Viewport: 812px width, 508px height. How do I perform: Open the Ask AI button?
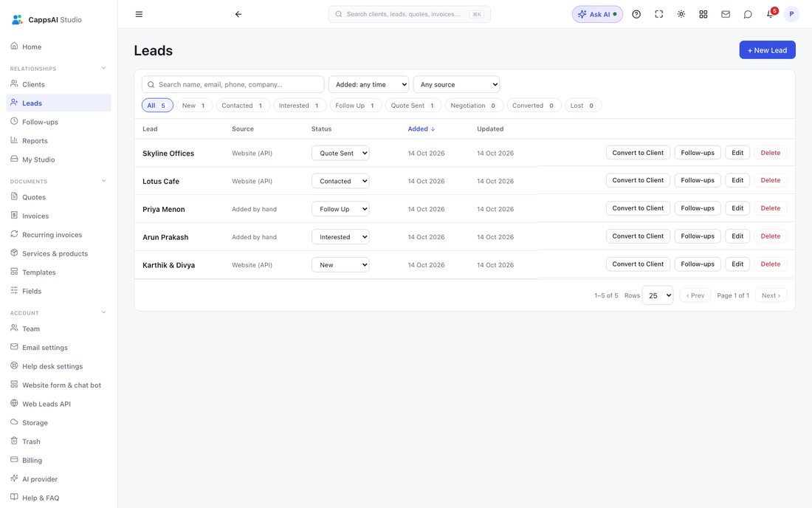[x=597, y=15]
